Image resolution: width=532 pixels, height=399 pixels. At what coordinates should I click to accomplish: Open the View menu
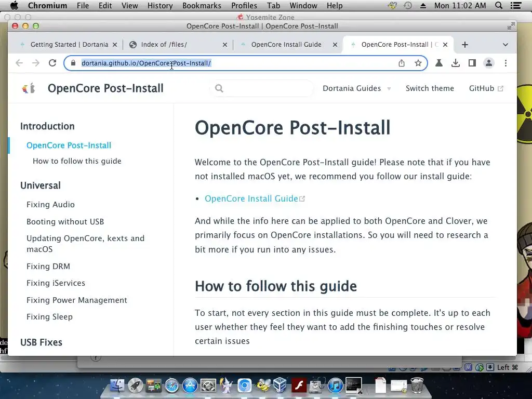click(129, 5)
